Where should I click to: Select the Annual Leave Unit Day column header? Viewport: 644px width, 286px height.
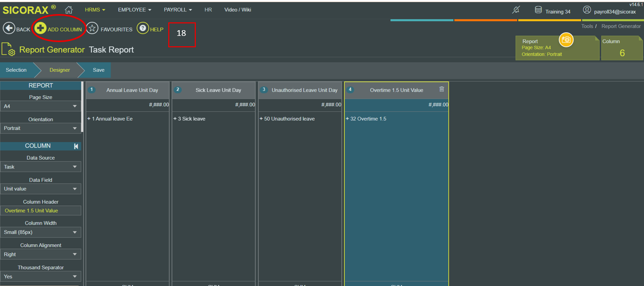tap(128, 90)
